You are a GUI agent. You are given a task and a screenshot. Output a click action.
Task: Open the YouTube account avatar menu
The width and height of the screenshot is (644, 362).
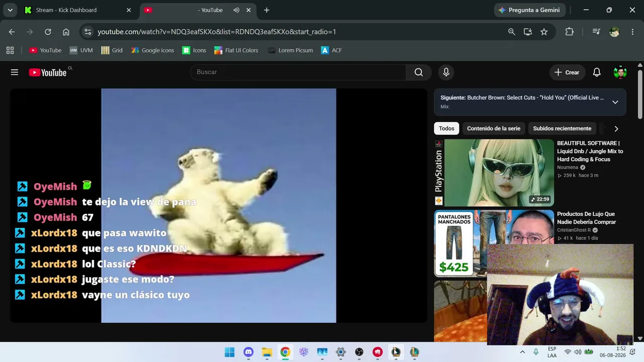coord(620,72)
